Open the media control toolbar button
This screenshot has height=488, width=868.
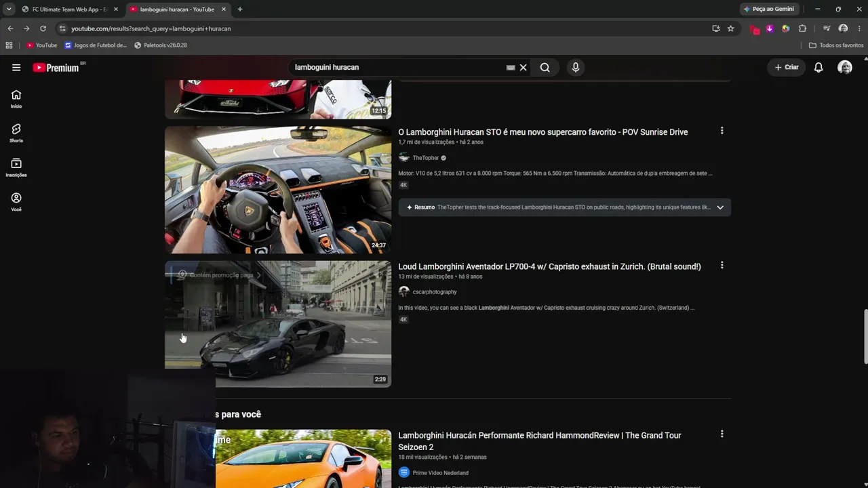pos(826,28)
